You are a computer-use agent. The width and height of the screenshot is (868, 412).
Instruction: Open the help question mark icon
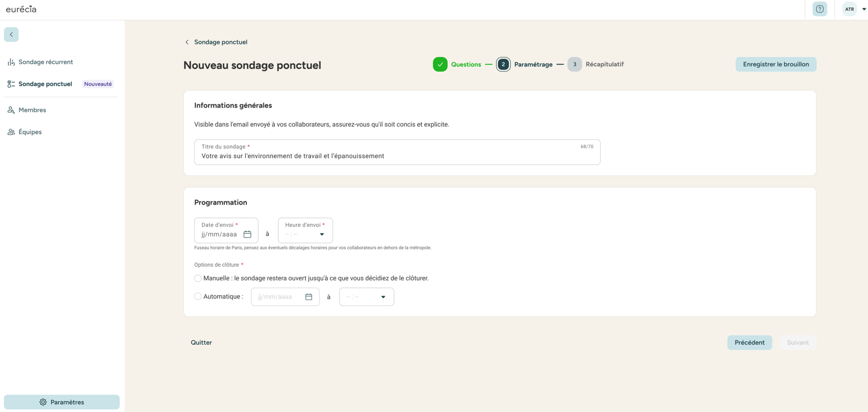pos(820,9)
